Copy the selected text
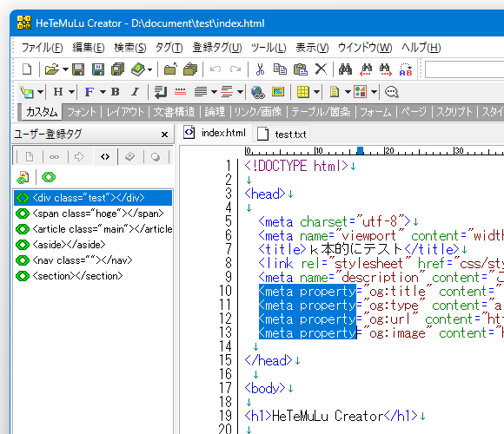 (x=280, y=69)
